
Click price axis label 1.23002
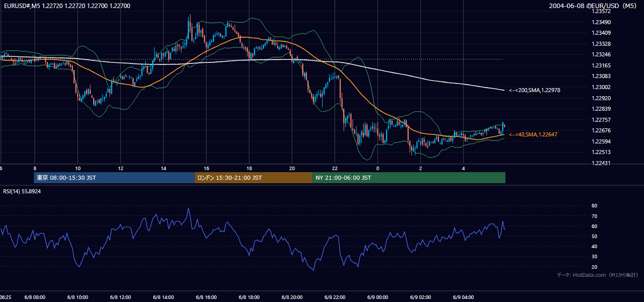point(601,87)
